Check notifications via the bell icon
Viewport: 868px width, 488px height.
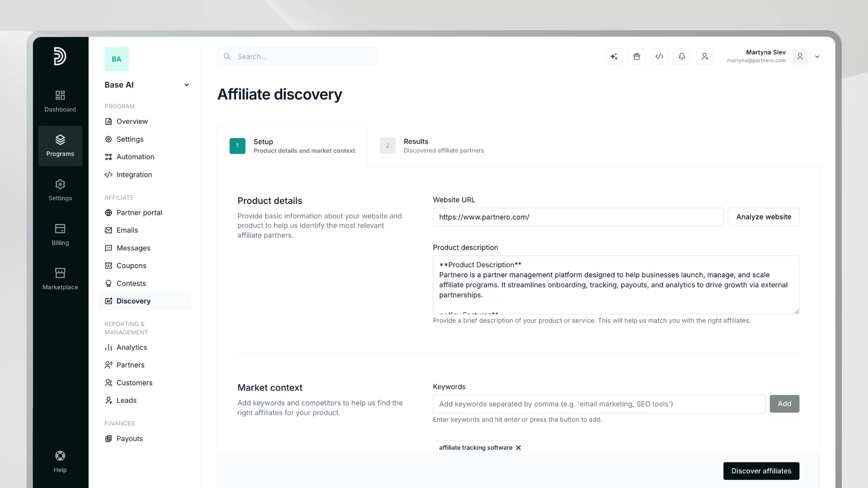point(682,56)
